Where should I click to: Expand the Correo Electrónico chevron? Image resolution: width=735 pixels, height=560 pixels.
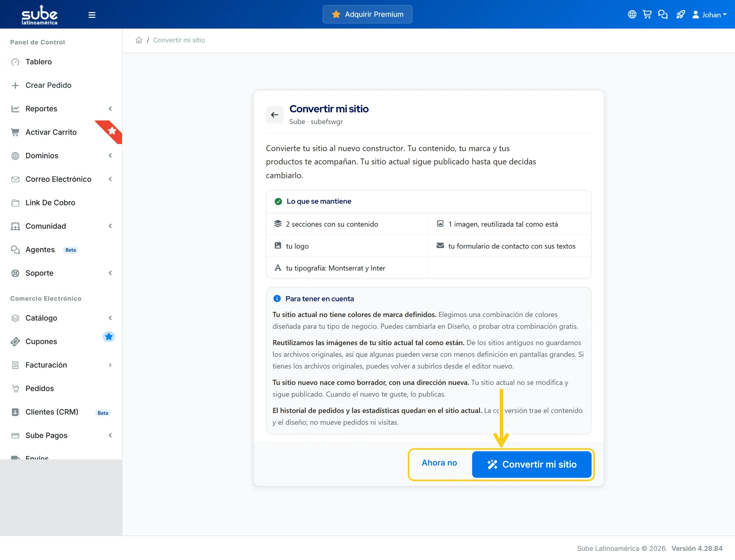(x=110, y=179)
